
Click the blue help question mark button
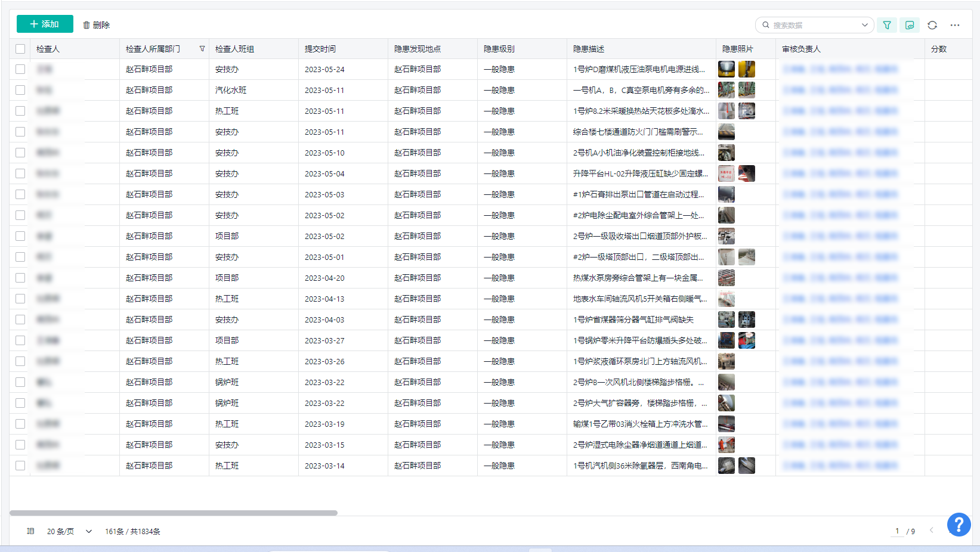959,525
